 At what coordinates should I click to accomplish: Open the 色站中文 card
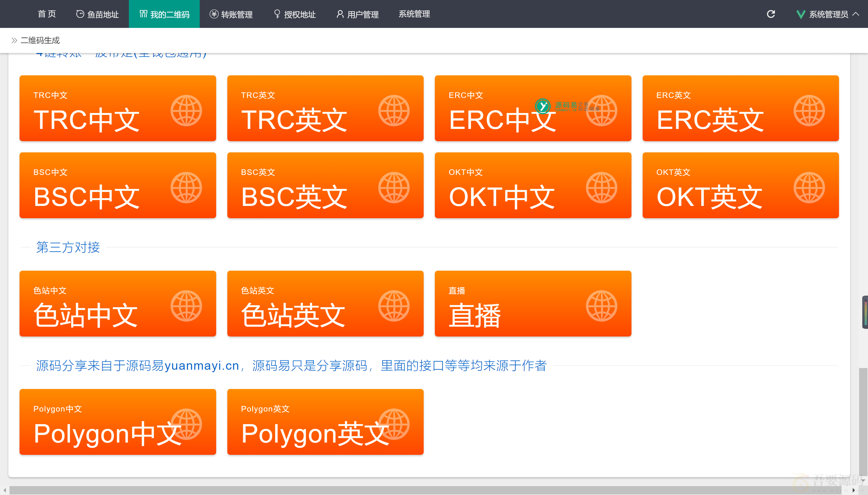coord(117,304)
